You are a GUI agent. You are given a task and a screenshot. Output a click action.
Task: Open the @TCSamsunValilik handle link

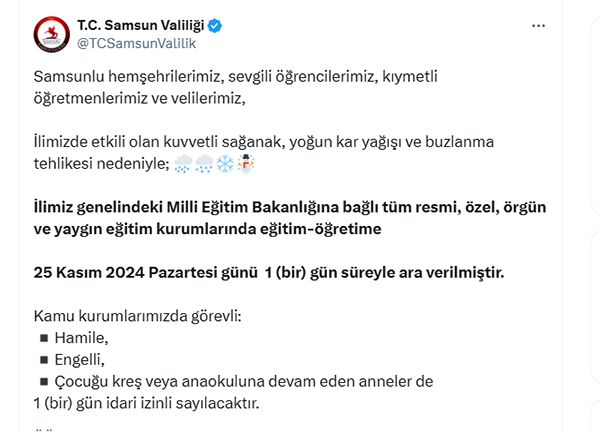click(137, 43)
